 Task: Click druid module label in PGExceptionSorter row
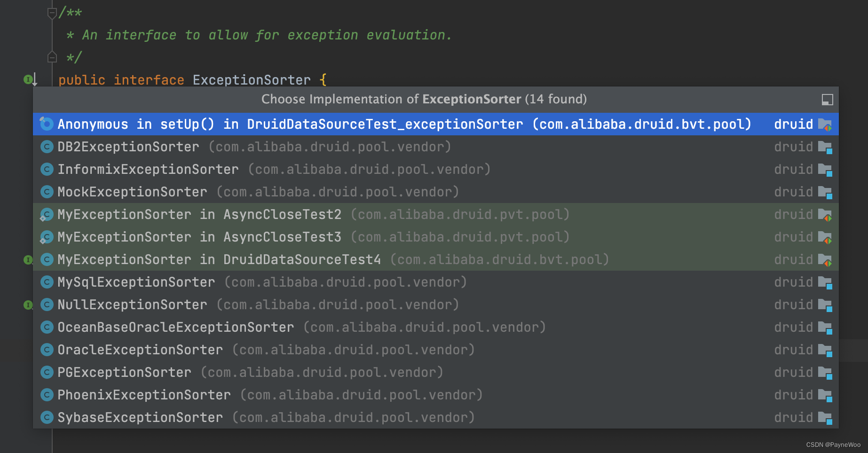[793, 372]
